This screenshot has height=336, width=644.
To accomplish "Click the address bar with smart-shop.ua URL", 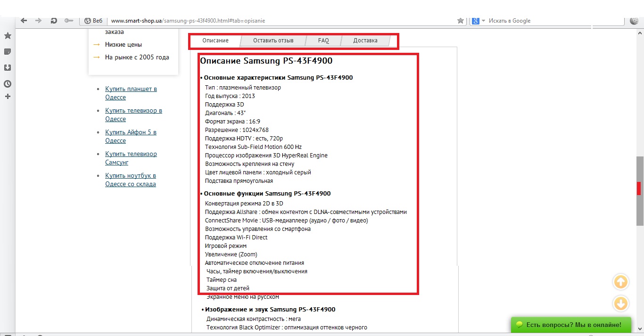I will pos(283,21).
